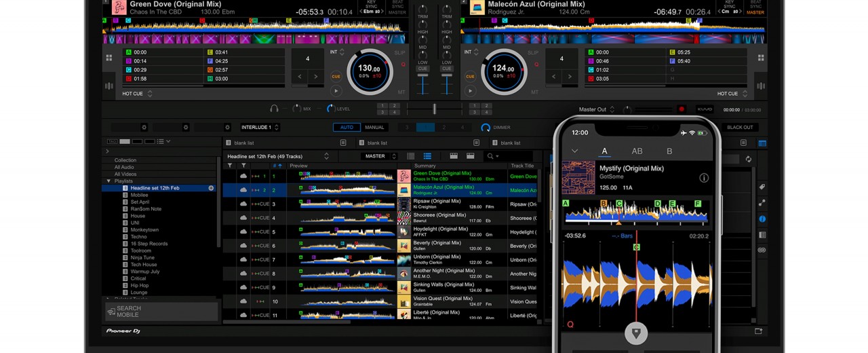This screenshot has width=868, height=353.
Task: Open first blank list tab
Action: click(x=285, y=143)
